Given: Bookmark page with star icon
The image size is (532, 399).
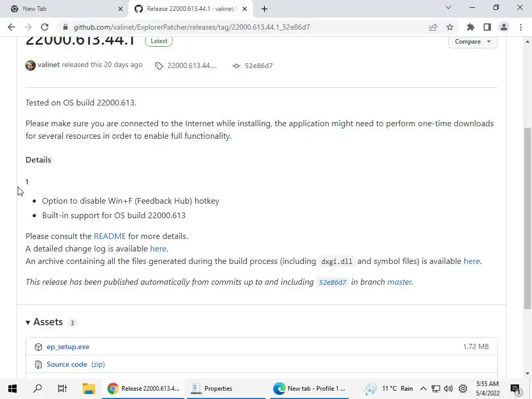Looking at the screenshot, I should [450, 27].
